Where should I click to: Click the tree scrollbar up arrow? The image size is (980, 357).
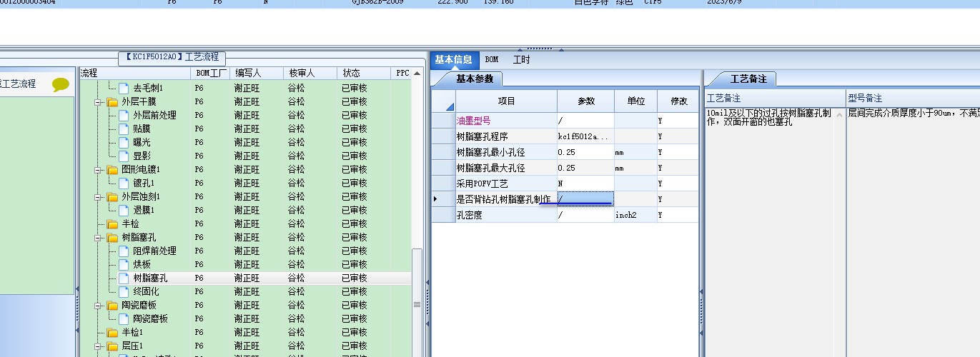[417, 73]
